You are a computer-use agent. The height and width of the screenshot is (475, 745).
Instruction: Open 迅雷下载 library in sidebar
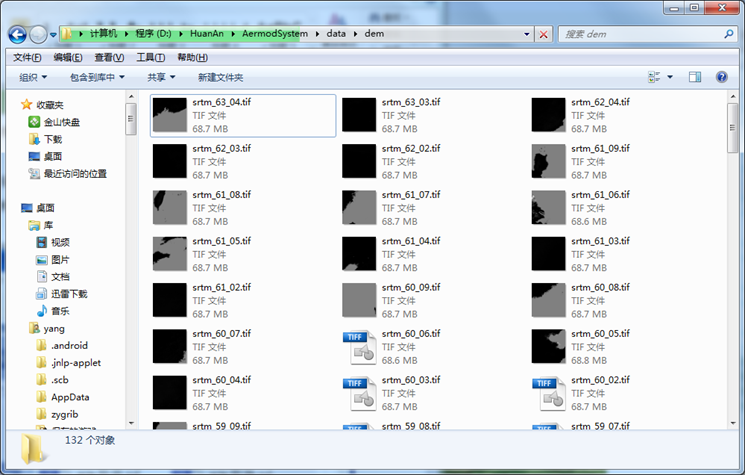pos(69,293)
